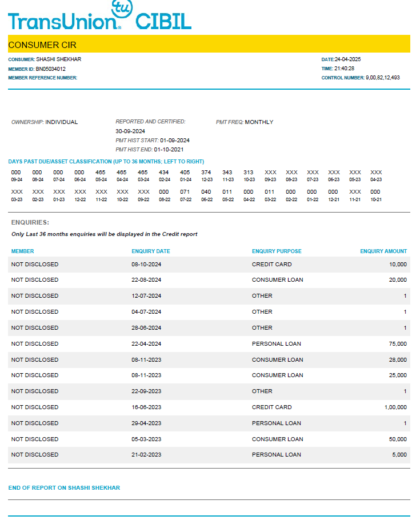Click the TransUnion CIBIL logo
Viewport: 420px width, 520px height.
pos(99,16)
